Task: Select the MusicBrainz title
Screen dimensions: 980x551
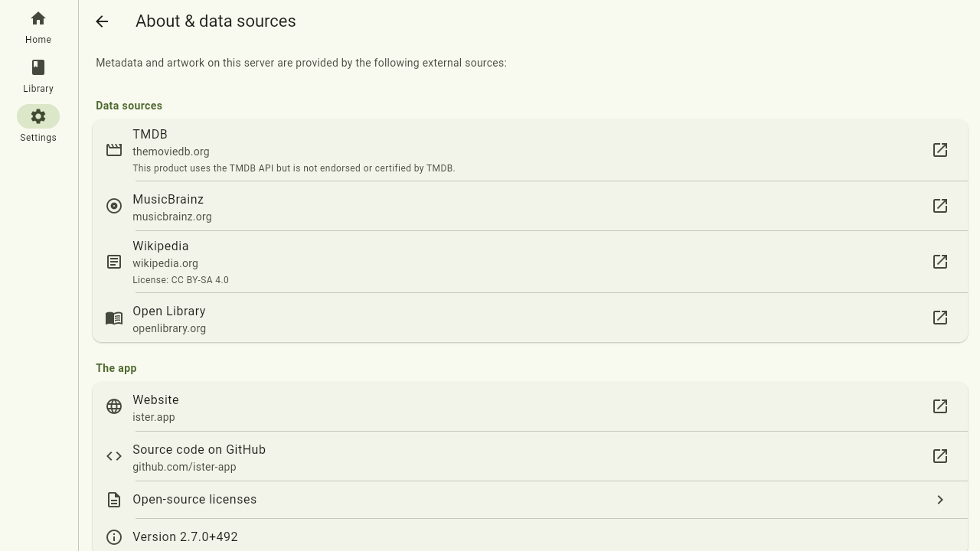Action: (x=168, y=200)
